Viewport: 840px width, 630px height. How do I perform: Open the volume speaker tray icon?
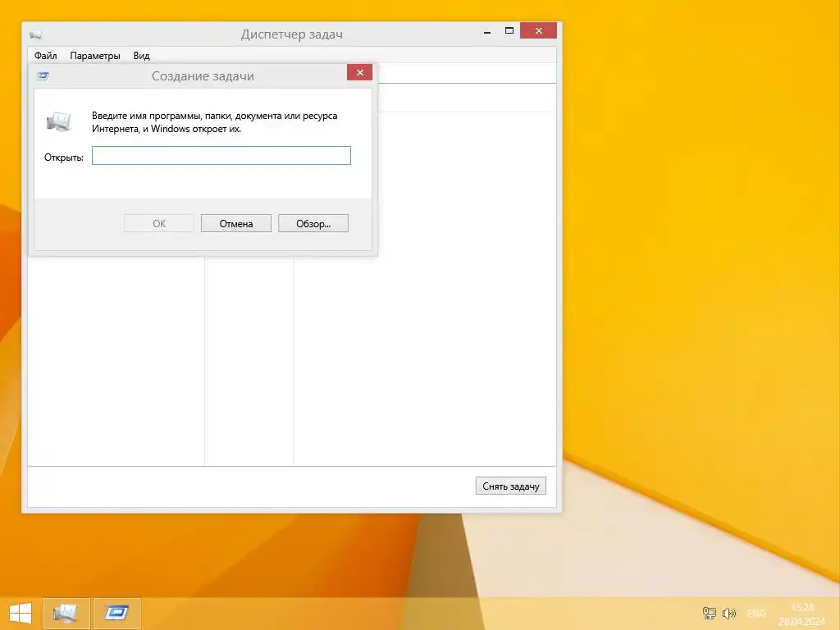pos(729,614)
